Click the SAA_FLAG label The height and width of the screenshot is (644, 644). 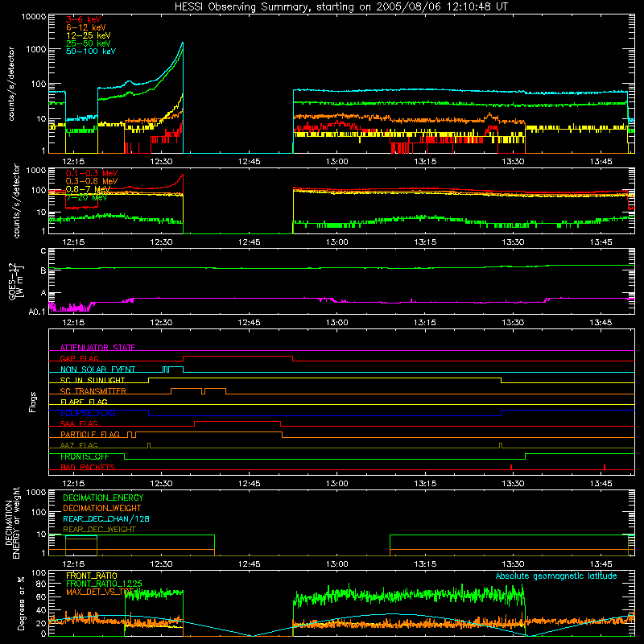coord(79,423)
